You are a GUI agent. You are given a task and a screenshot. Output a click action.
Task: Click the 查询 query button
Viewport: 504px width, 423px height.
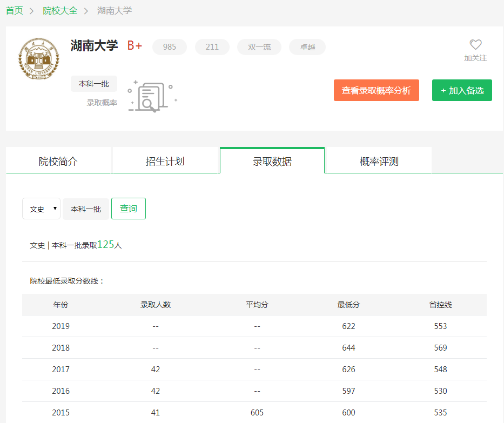[x=128, y=209]
